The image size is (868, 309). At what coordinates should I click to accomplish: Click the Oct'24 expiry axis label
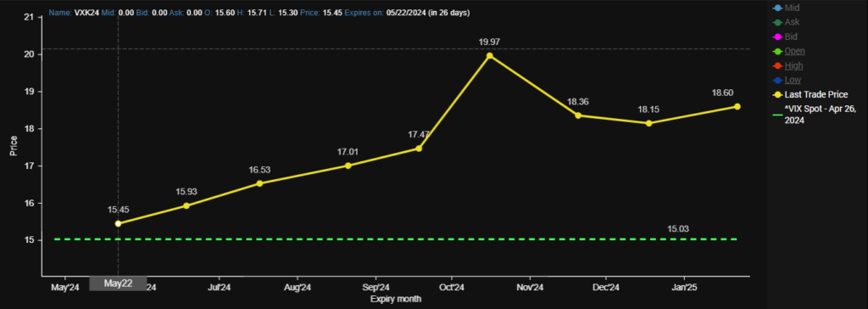tap(452, 288)
